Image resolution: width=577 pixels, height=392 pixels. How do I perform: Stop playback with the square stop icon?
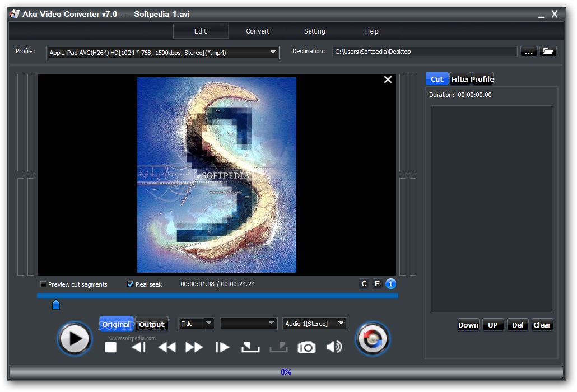[110, 347]
